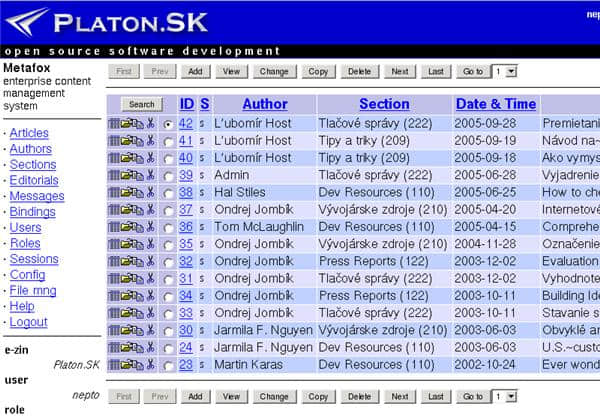Sort by the Author column header
600x418 pixels.
coord(265,104)
